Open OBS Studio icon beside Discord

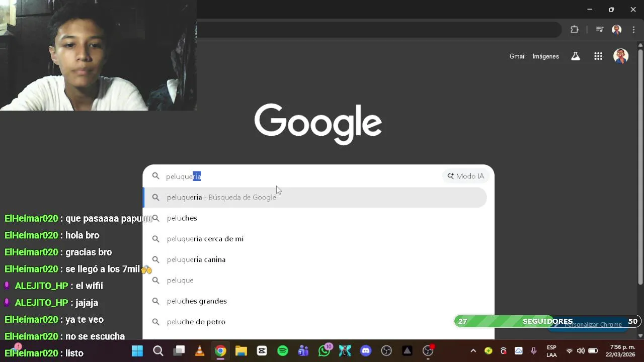pyautogui.click(x=386, y=351)
